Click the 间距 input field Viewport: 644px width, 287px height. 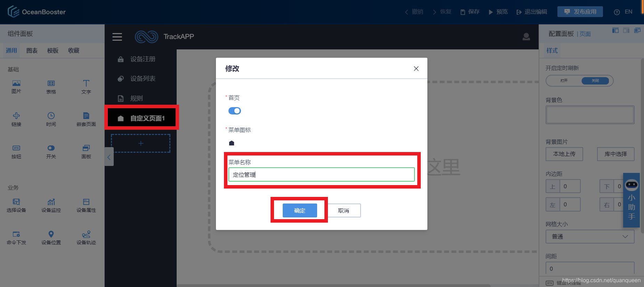tap(590, 269)
